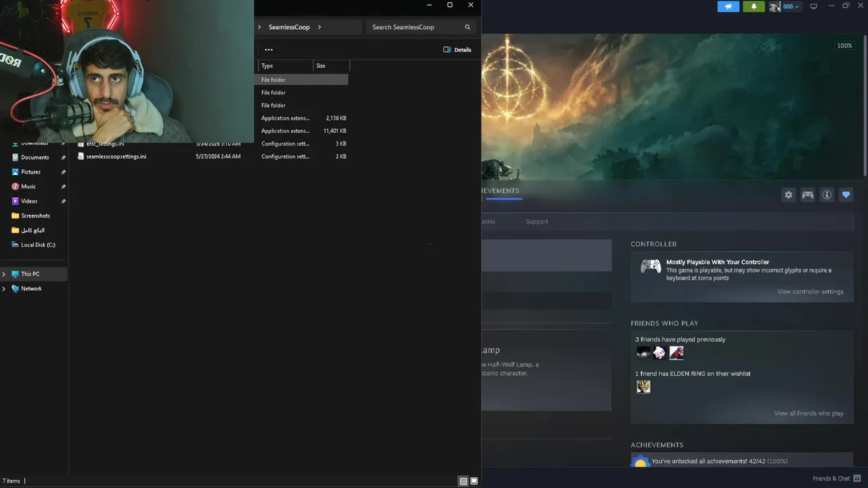Switch Explorer to large thumbnails view
868x488 pixels.
click(474, 481)
